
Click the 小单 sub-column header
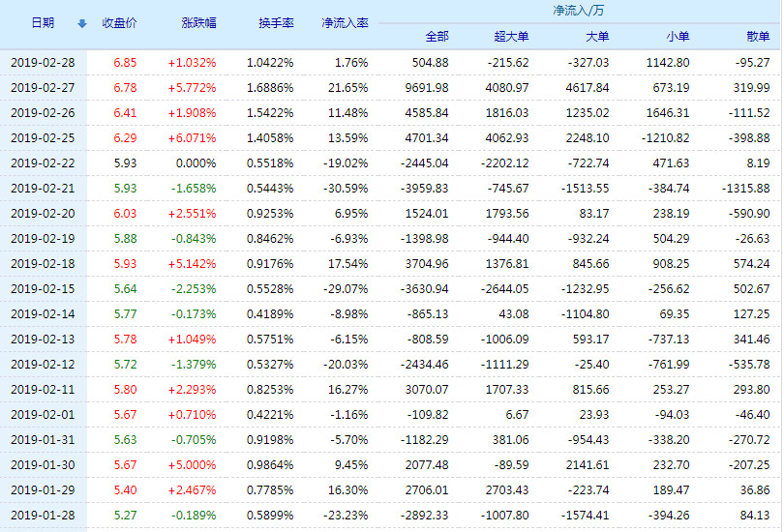pos(678,37)
